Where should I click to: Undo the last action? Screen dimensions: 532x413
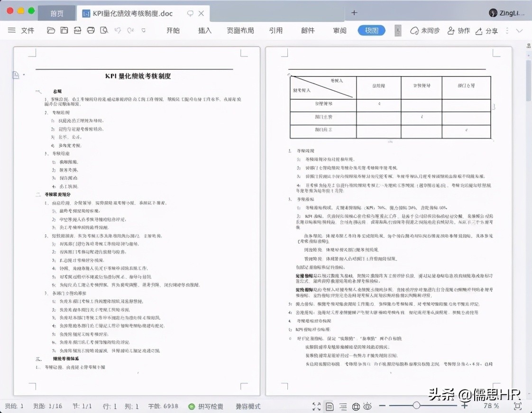(x=117, y=30)
